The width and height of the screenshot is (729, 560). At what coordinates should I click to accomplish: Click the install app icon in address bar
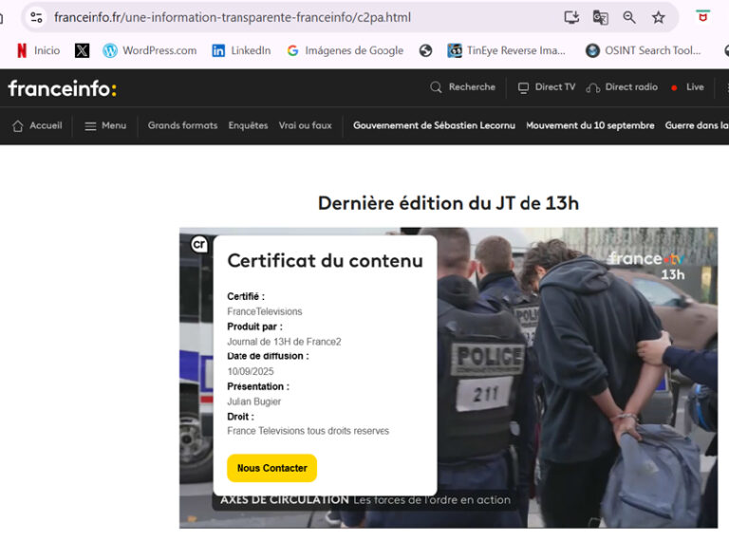pyautogui.click(x=571, y=17)
